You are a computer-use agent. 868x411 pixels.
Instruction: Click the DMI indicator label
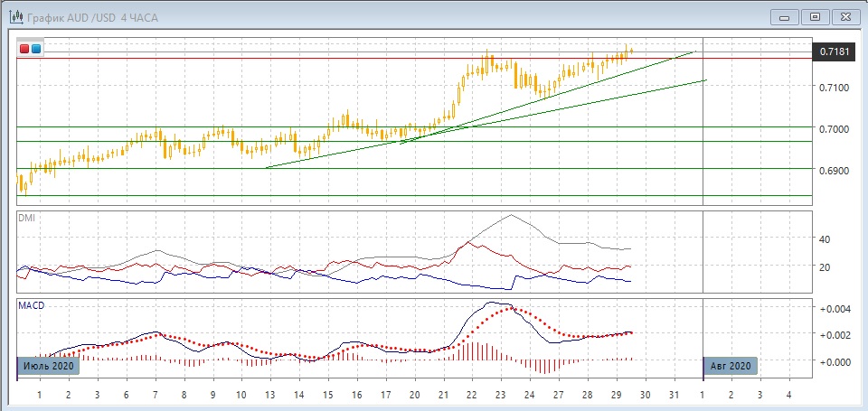29,218
